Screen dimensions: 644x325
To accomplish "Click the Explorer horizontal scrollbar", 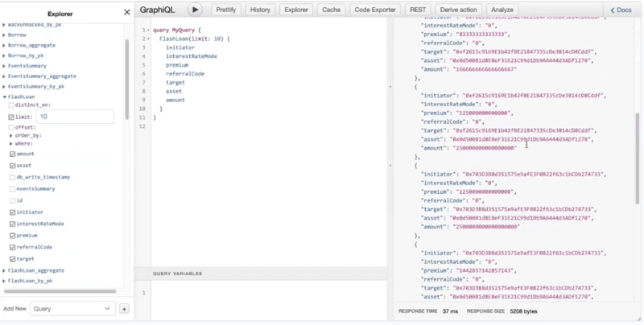I will [60, 291].
